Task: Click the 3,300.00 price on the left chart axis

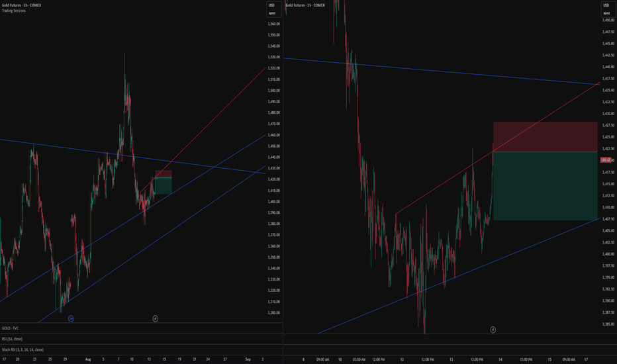Action: point(274,313)
